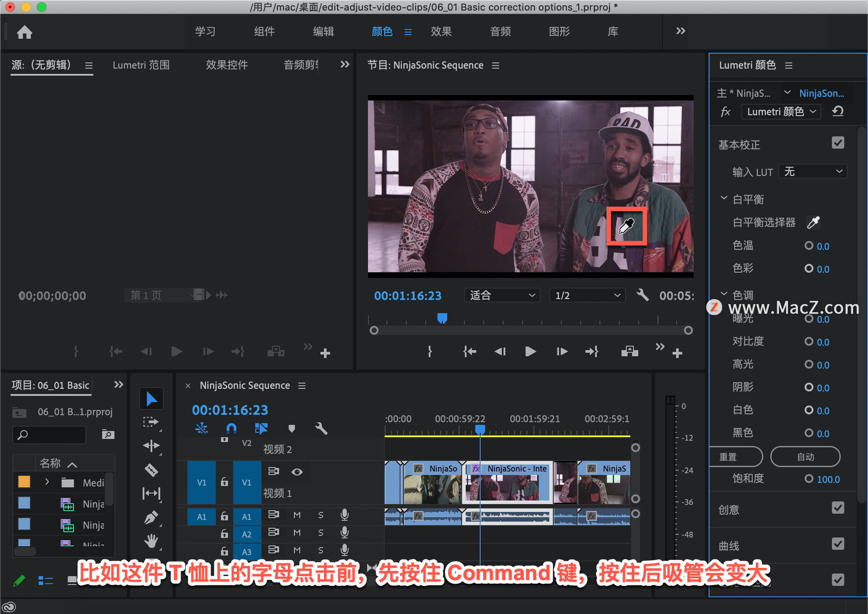Select the Hand tool

click(x=151, y=541)
